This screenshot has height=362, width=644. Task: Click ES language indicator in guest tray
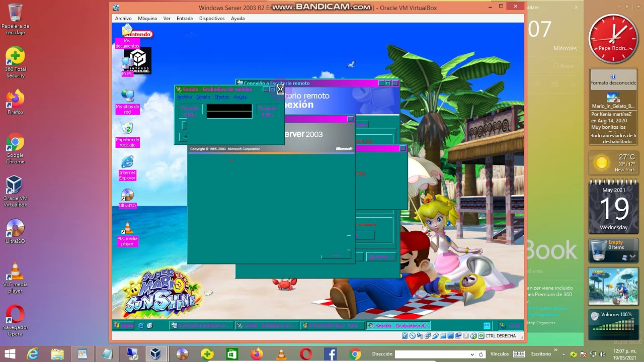487,326
